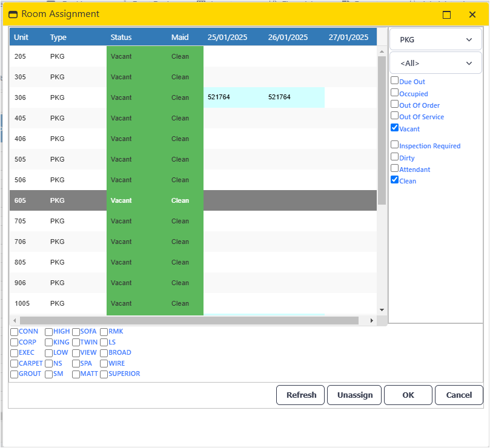Enable the MATT feature checkbox
This screenshot has width=490, height=448.
[76, 374]
